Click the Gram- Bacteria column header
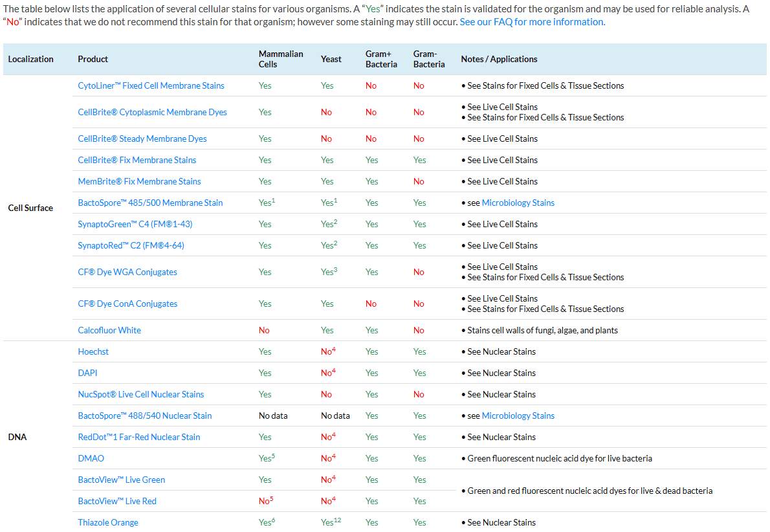This screenshot has height=532, width=770. tap(429, 59)
